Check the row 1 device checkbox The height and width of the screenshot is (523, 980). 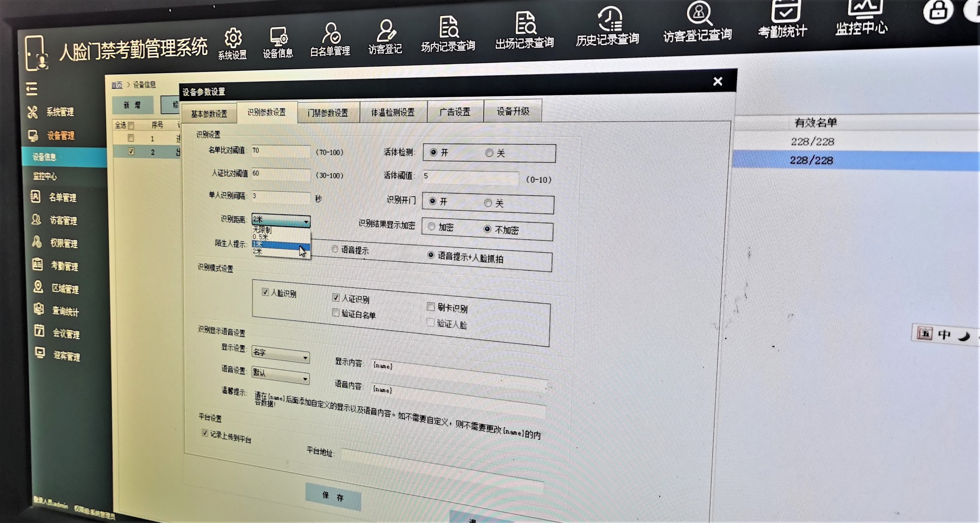pyautogui.click(x=130, y=138)
